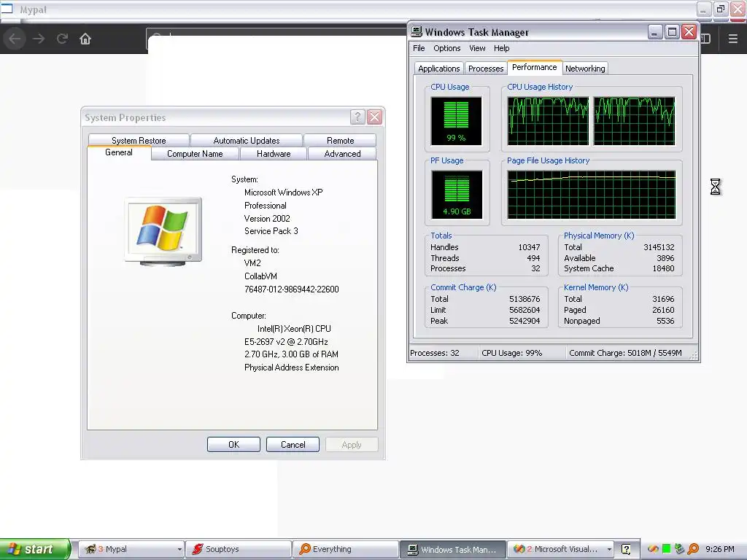747x560 pixels.
Task: Reload the page in Mypal browser
Action: pos(62,39)
